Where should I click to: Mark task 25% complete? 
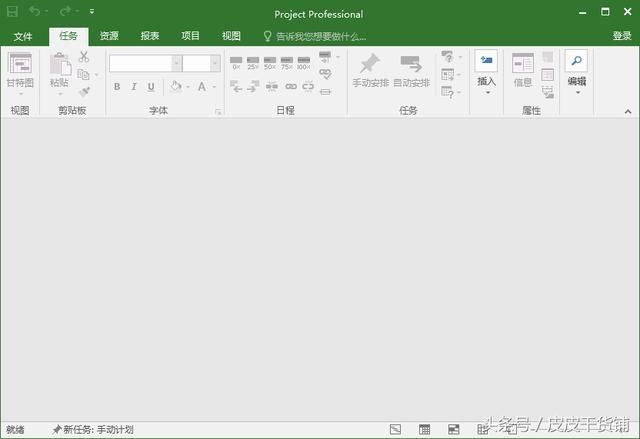click(253, 63)
